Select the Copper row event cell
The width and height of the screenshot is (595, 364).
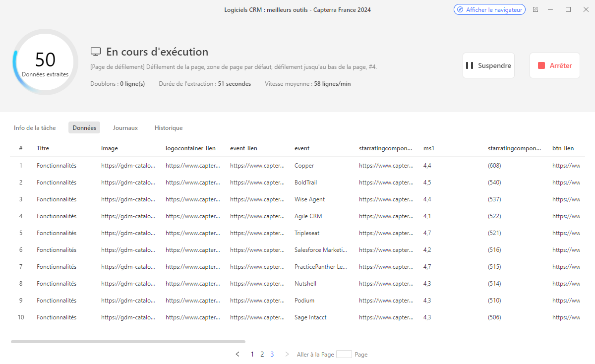(x=304, y=166)
